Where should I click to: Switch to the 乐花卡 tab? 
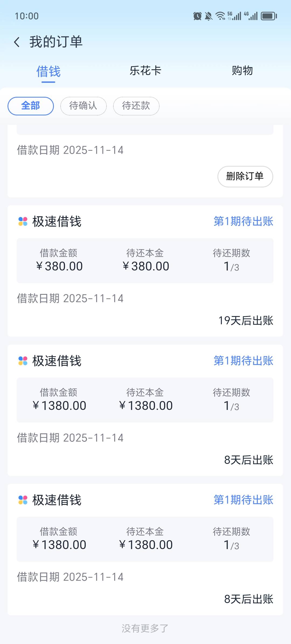[x=145, y=71]
